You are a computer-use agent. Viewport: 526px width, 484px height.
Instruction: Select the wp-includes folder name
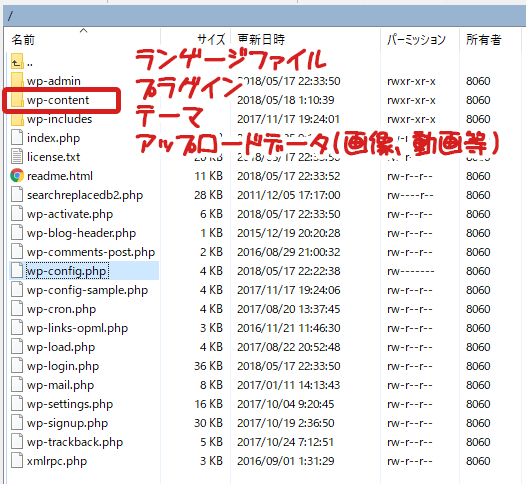tap(59, 119)
